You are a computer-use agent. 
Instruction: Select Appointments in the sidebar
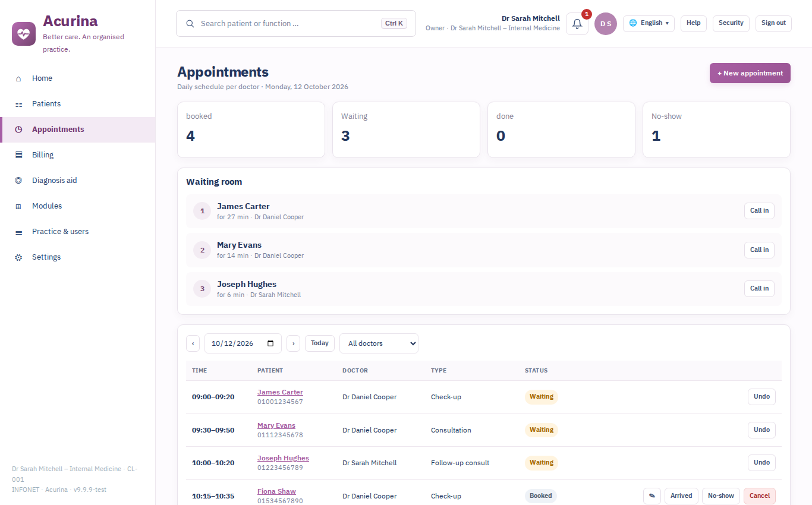click(x=78, y=130)
